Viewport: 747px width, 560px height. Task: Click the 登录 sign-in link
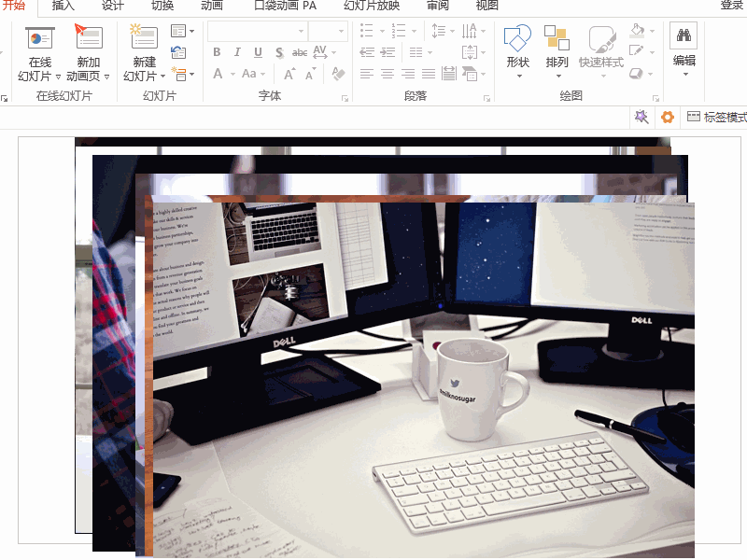(732, 6)
